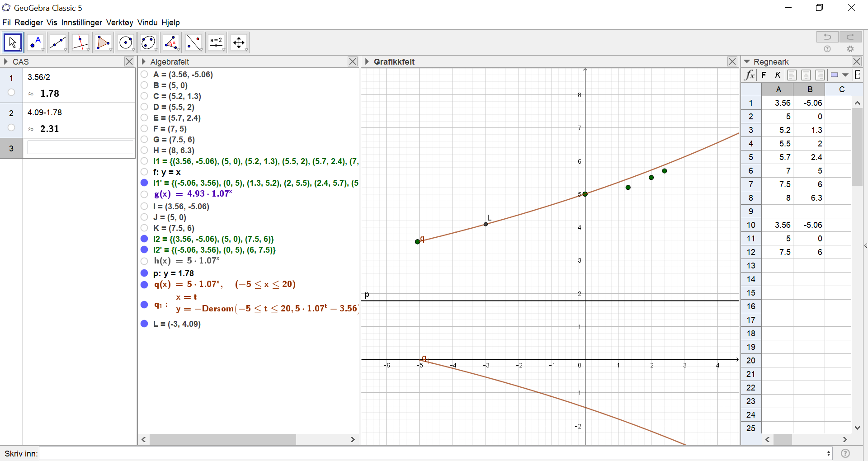
Task: Select CAS row 3 header
Action: pos(11,148)
